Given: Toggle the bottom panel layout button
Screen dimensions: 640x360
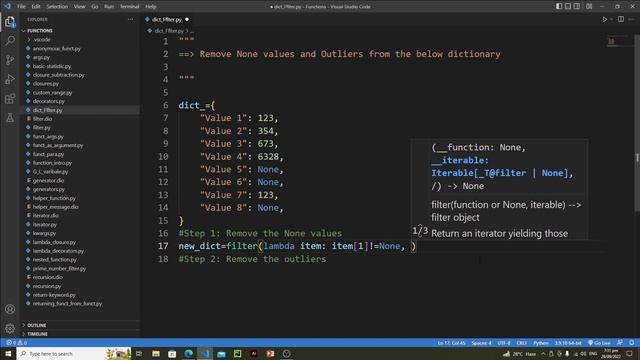Looking at the screenshot, I should 568,6.
